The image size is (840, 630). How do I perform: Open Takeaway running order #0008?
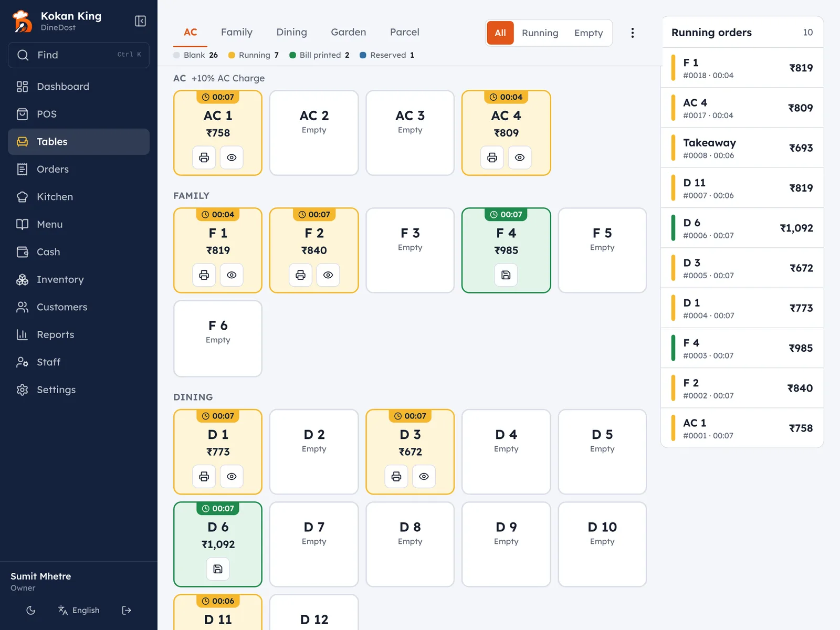[x=742, y=148]
